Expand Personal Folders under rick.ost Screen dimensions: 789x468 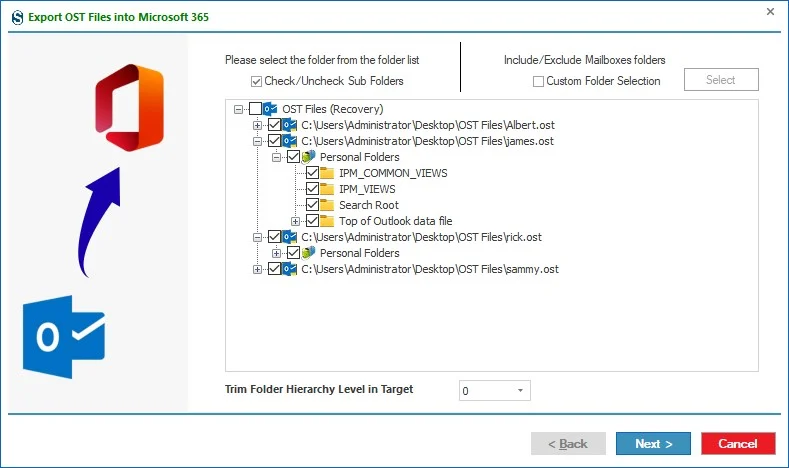pos(276,253)
